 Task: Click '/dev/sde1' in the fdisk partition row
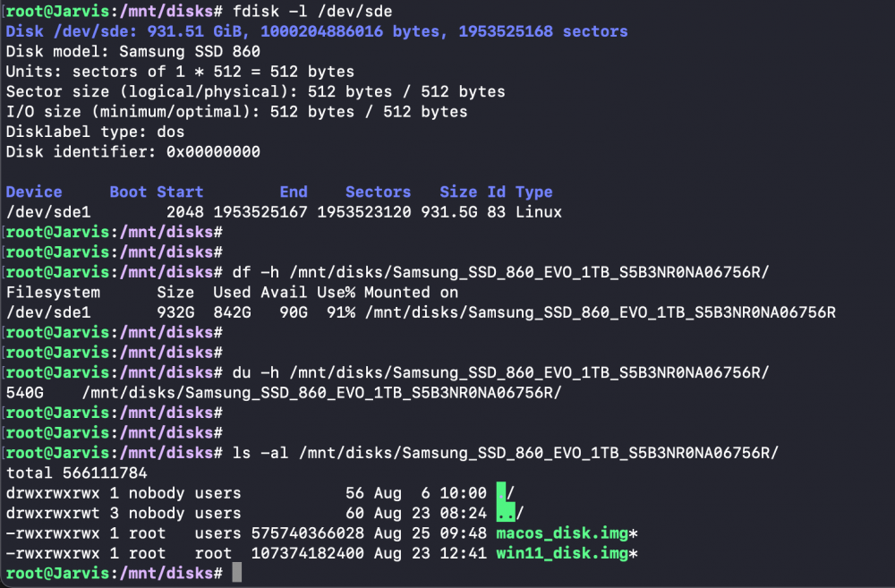tap(48, 212)
